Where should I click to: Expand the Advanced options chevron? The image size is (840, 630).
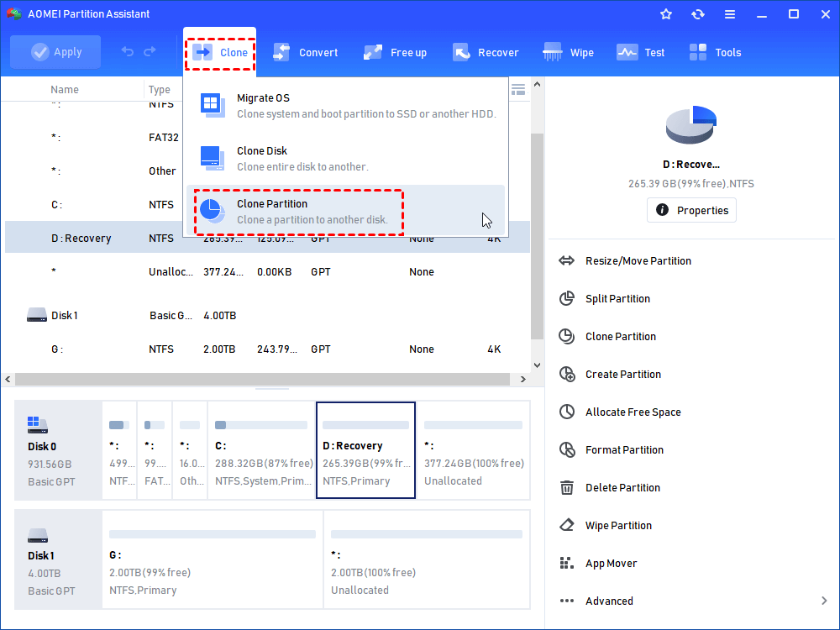[824, 601]
